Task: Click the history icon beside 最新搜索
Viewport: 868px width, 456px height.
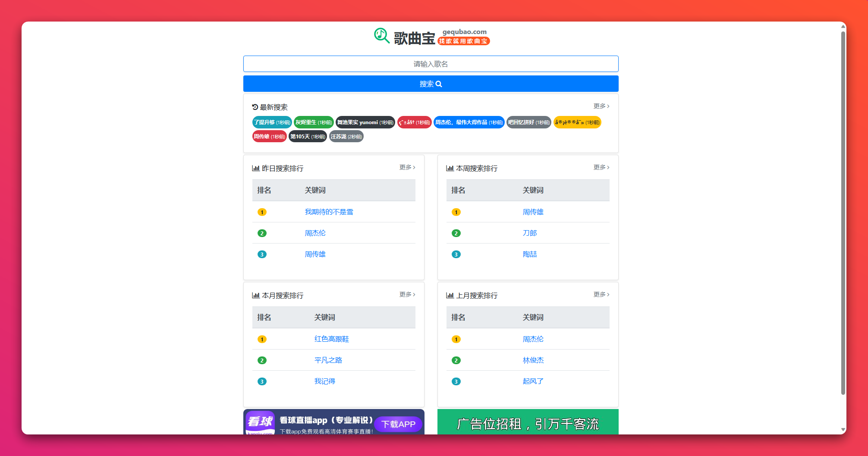Action: [255, 107]
